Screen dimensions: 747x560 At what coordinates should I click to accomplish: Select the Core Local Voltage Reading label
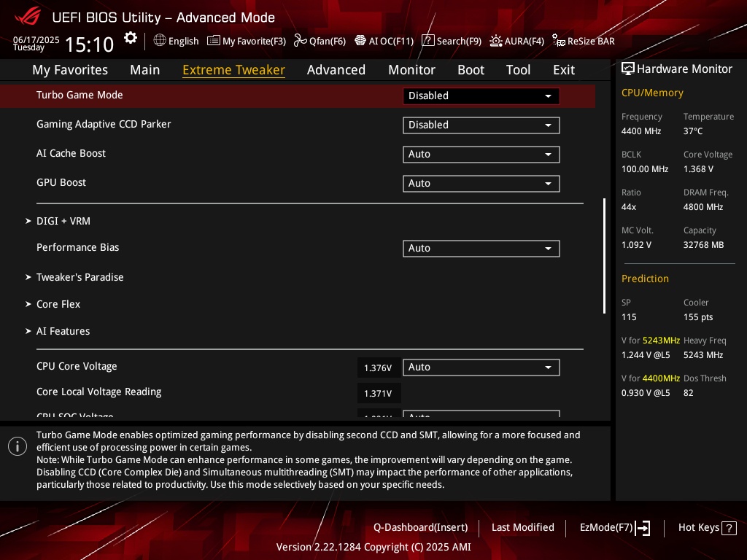coord(98,392)
